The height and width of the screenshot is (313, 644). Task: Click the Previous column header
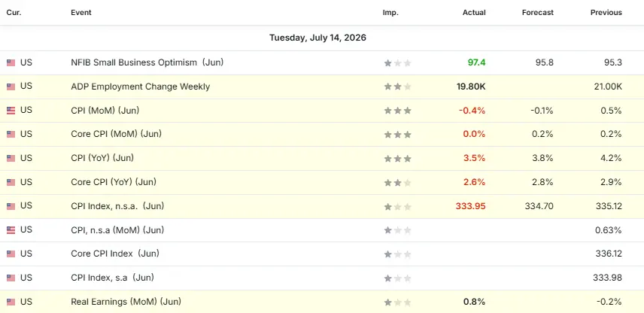[606, 12]
